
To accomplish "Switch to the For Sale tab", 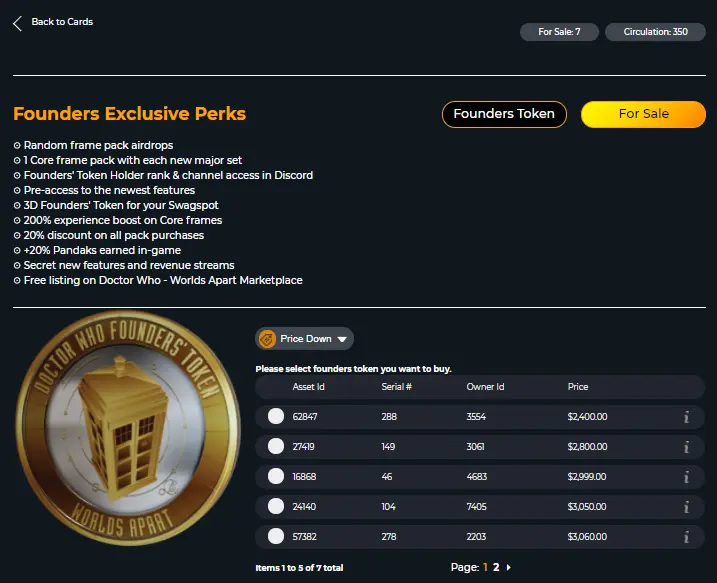I will 643,114.
